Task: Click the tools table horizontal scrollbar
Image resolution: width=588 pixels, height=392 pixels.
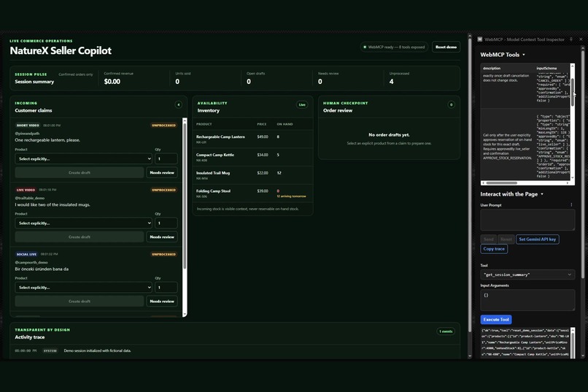Action: tap(527, 183)
